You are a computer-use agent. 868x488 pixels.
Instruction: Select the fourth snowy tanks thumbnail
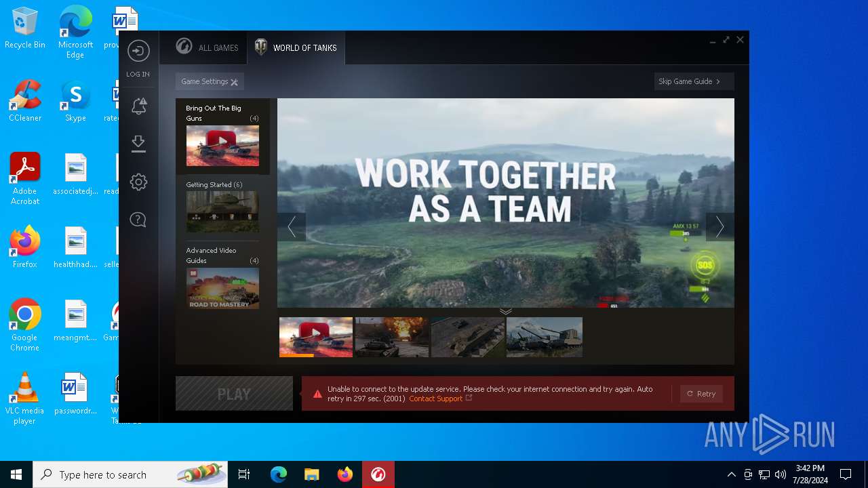click(545, 337)
